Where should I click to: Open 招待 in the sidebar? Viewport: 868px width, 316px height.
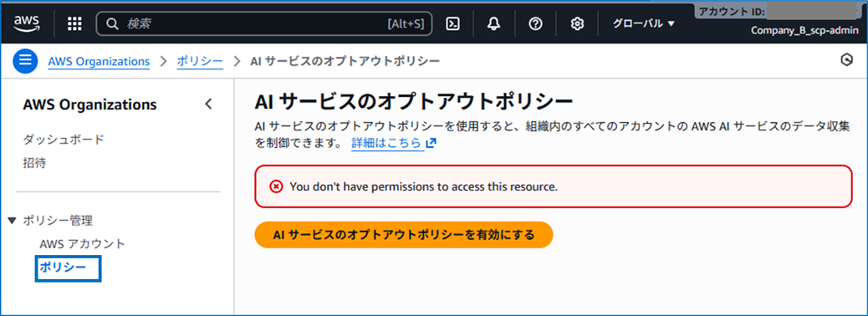34,163
